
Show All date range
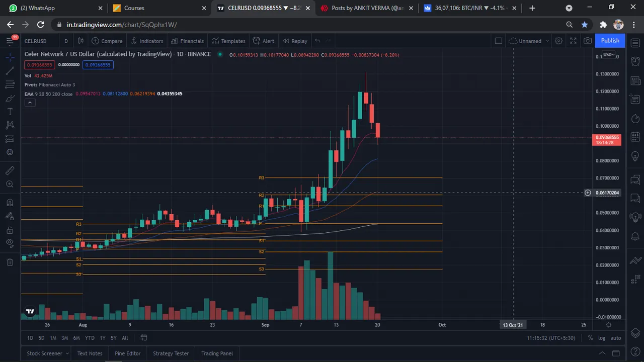pos(125,338)
